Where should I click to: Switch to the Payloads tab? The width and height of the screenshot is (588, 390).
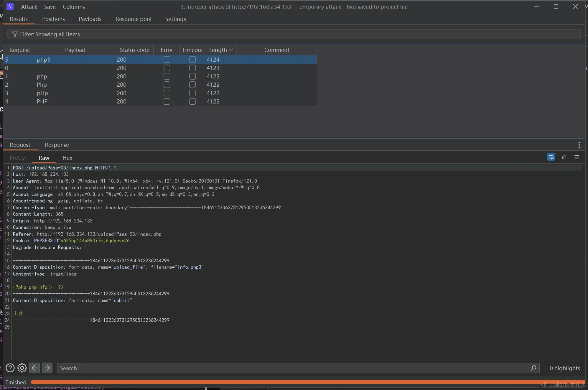90,19
